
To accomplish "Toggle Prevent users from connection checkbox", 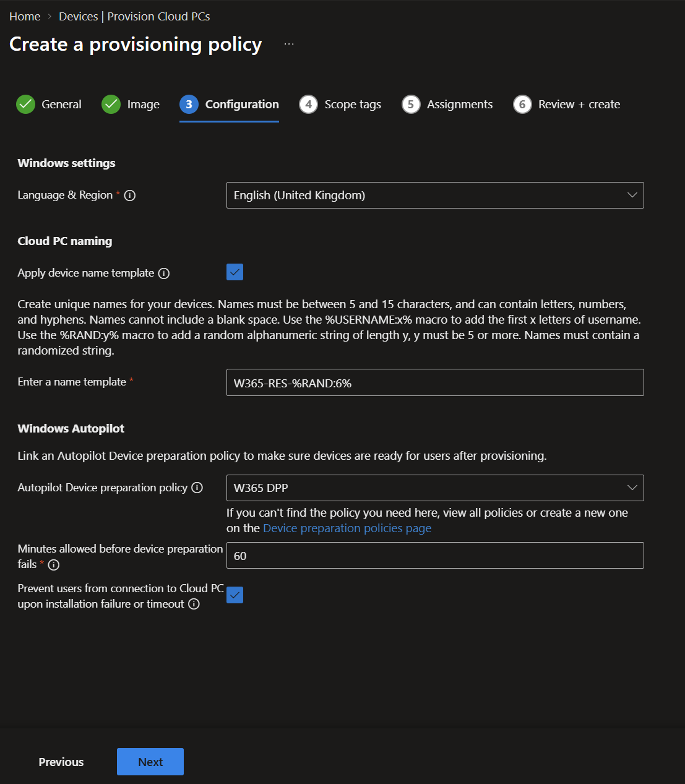I will [235, 595].
